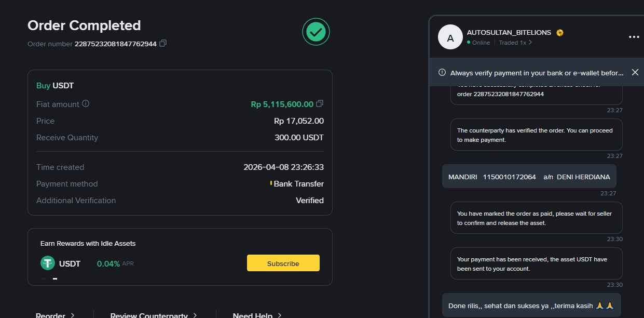Click the Done rilis thank-you message

point(531,306)
